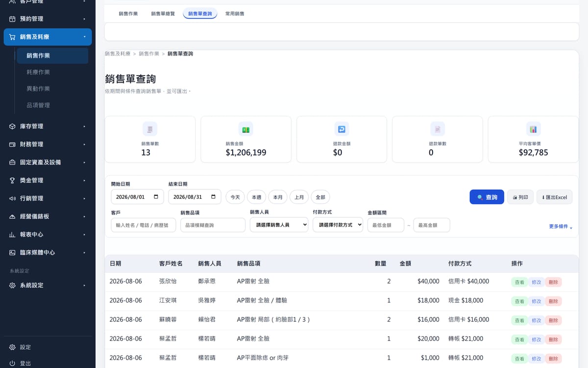Click 刪除 for AP平面除痣 or 肉芽 row
Screen dimensions: 588x368
[553, 359]
